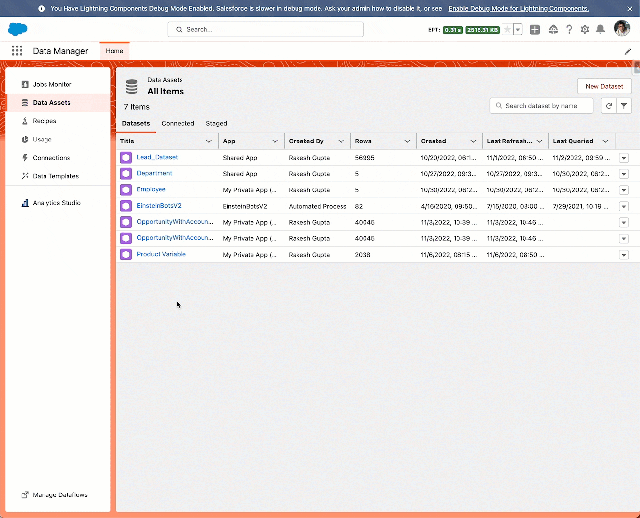Switch to the Connected tab
640x518 pixels.
point(178,124)
